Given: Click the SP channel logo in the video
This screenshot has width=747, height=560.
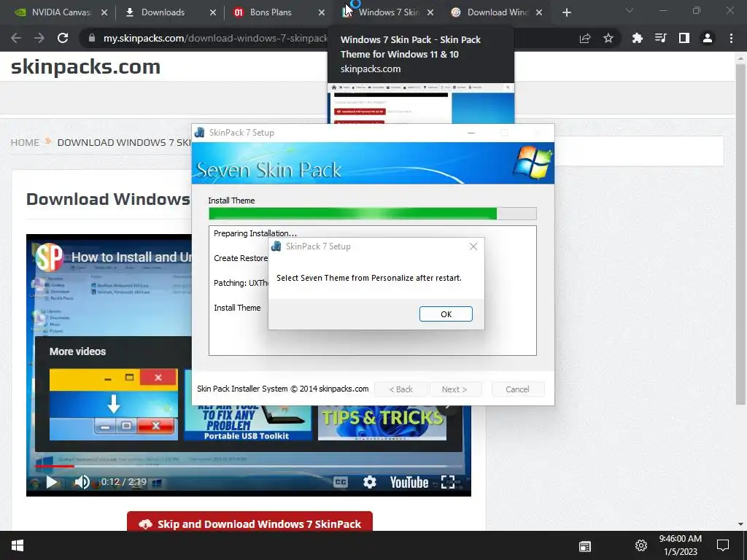Looking at the screenshot, I should point(49,257).
